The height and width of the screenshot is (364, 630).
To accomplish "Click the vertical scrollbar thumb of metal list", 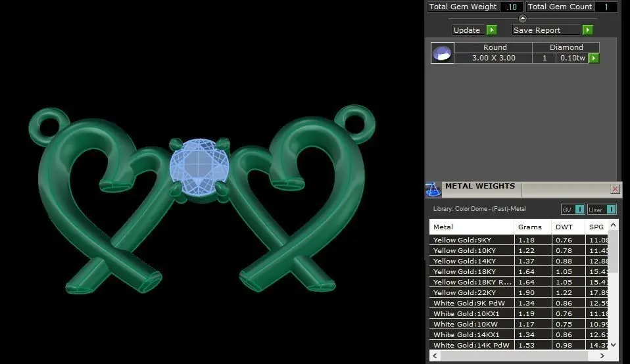I will click(613, 252).
